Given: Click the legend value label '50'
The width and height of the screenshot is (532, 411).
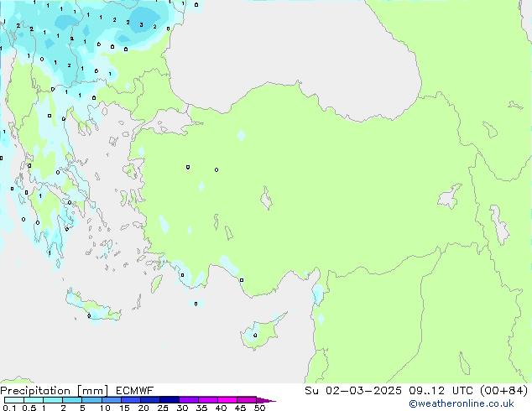Looking at the screenshot, I should pos(259,408).
